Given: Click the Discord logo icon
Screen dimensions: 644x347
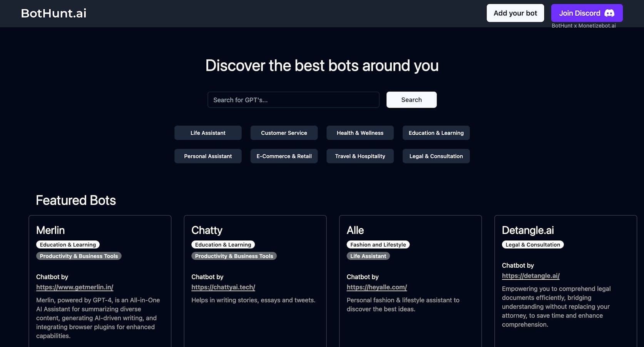Looking at the screenshot, I should [x=609, y=13].
